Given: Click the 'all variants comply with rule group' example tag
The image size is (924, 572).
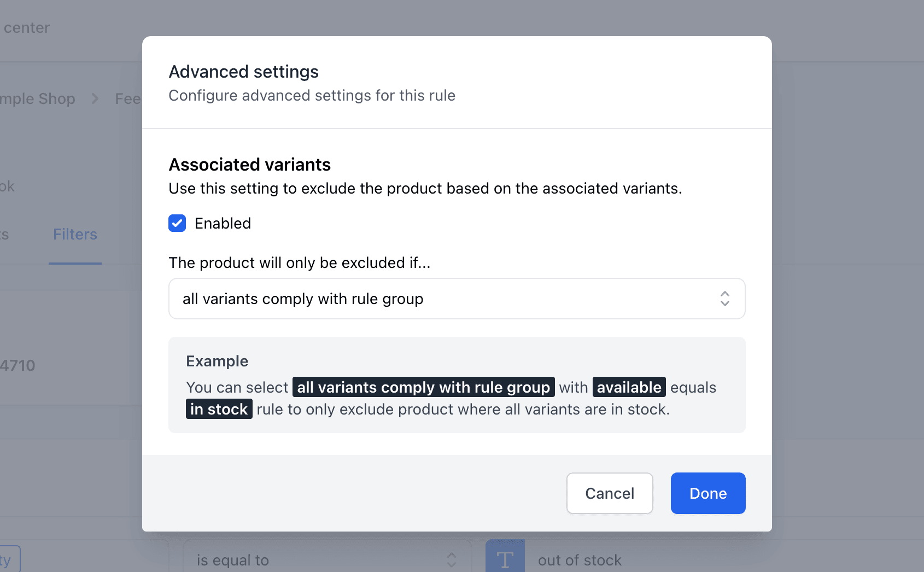Looking at the screenshot, I should (423, 387).
